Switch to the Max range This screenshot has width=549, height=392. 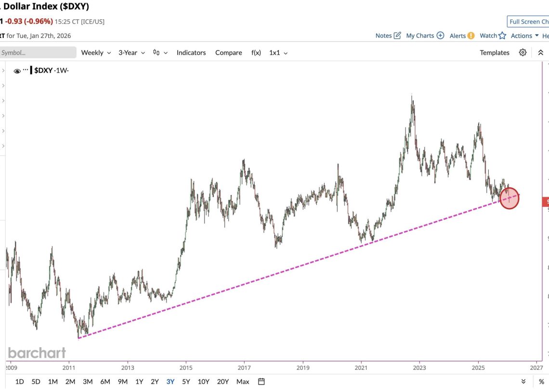(x=243, y=381)
